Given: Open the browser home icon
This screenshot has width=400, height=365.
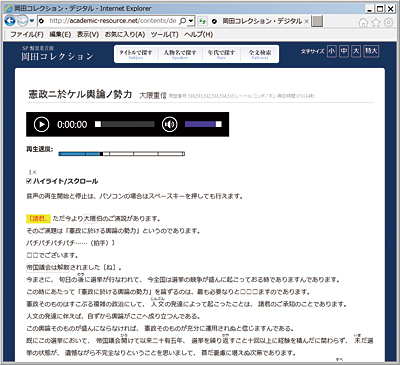Looking at the screenshot, I should [363, 22].
